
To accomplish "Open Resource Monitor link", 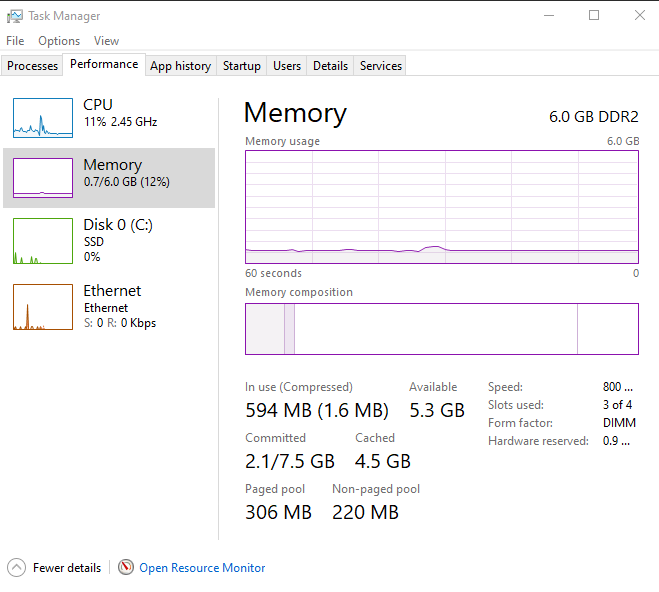I will tap(202, 568).
